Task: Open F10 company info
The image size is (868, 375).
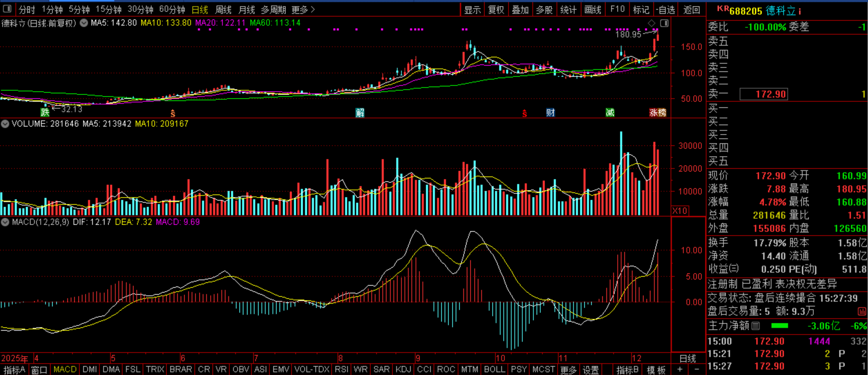Action: point(617,9)
